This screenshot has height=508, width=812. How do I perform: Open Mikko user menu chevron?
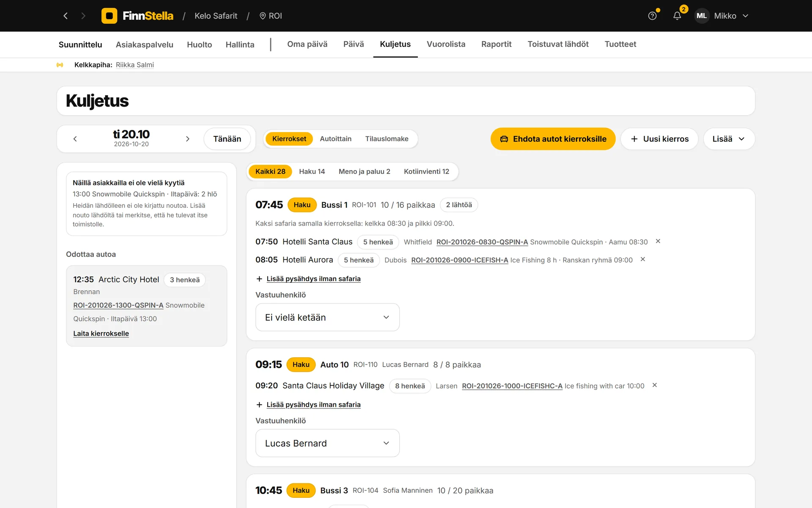(x=746, y=16)
